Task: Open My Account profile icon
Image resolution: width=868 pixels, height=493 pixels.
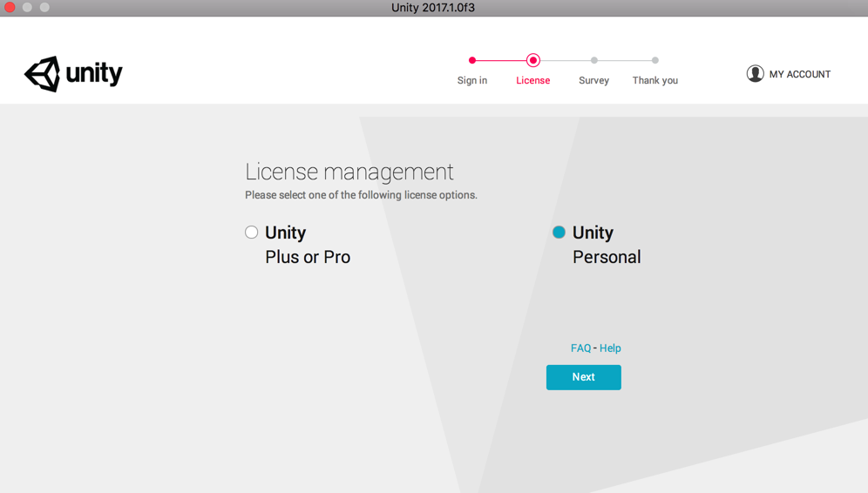Action: click(755, 73)
